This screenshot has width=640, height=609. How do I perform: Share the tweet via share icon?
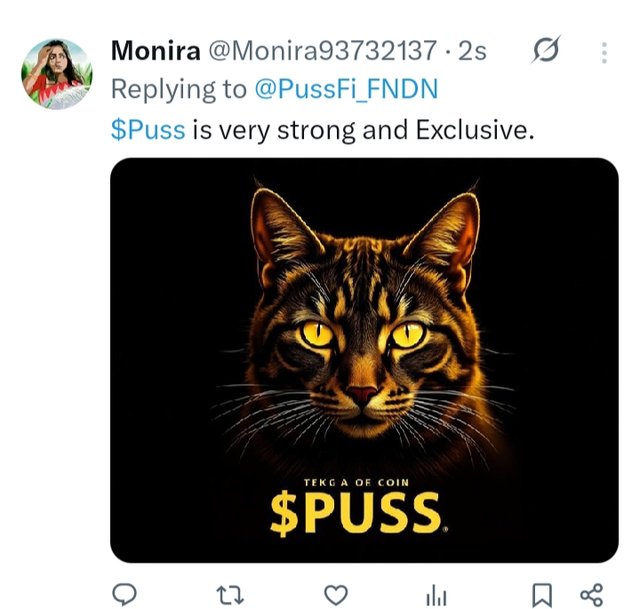592,594
